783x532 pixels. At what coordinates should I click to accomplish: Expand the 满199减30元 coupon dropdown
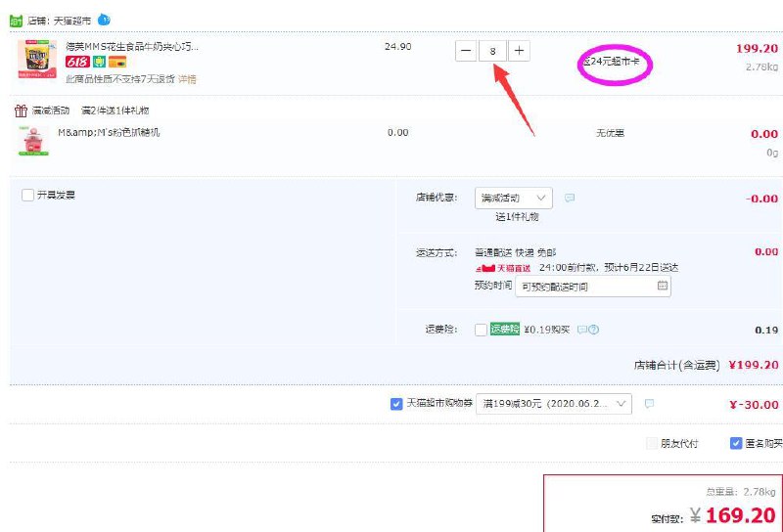tap(554, 404)
